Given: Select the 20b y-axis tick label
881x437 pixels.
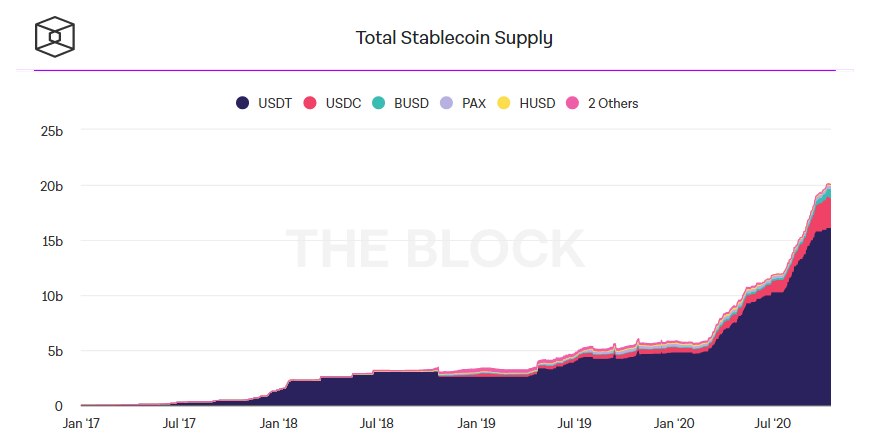Looking at the screenshot, I should tap(51, 186).
